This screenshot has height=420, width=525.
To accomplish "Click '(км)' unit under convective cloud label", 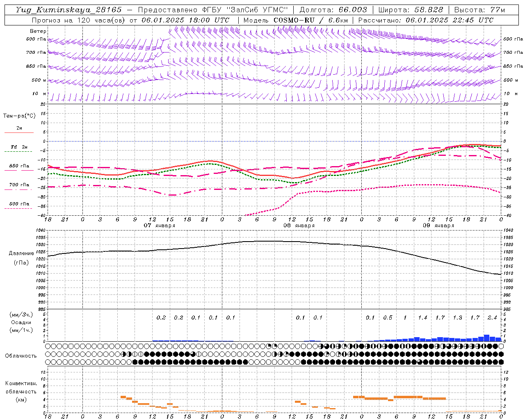I will tap(21, 399).
